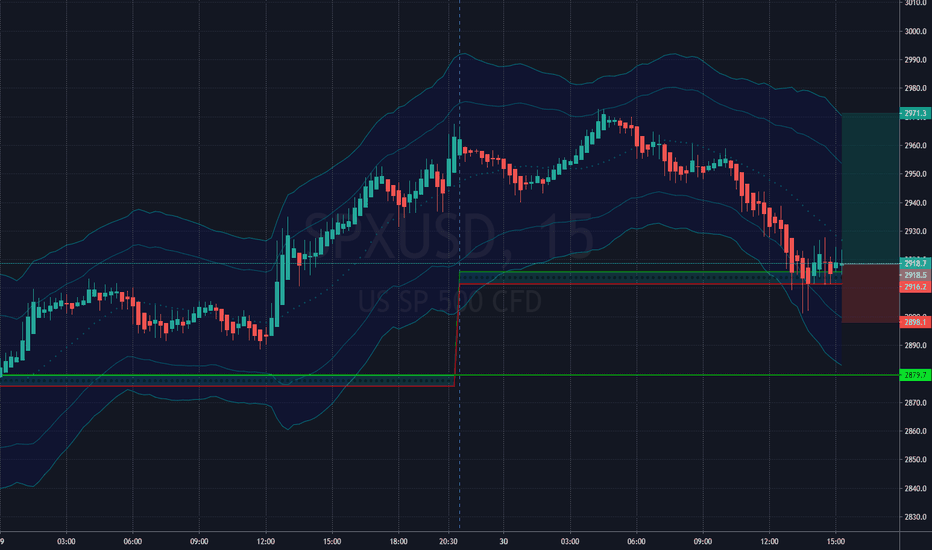Viewport: 932px width, 550px height.
Task: Select the green 2879.7 price tag
Action: pos(915,375)
